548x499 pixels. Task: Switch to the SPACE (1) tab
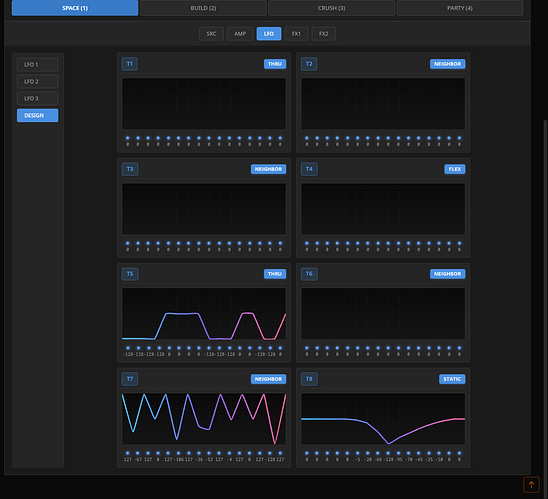pyautogui.click(x=75, y=8)
